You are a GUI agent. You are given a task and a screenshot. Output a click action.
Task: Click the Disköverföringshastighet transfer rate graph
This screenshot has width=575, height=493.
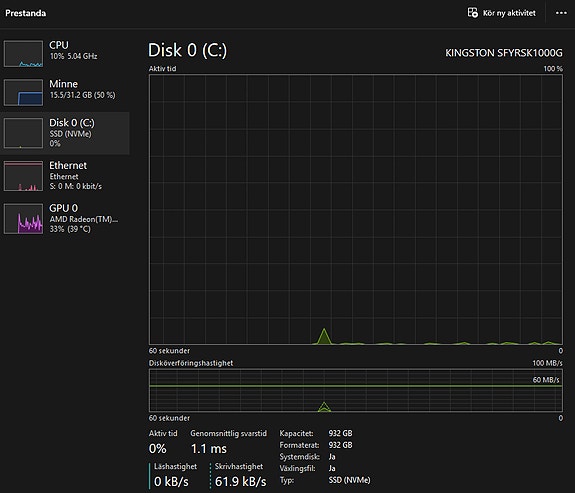click(x=356, y=390)
